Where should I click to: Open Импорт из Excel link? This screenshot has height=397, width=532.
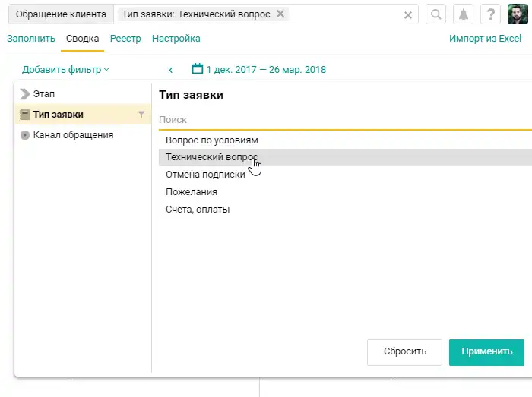coord(485,39)
